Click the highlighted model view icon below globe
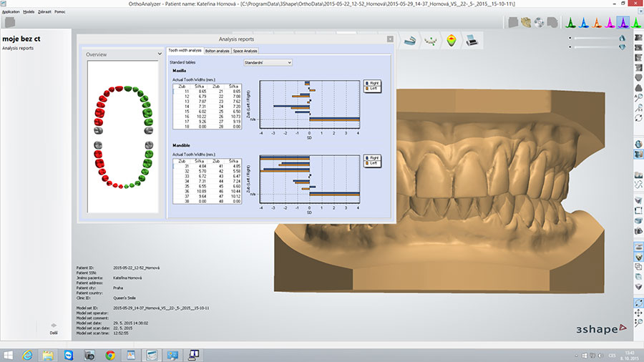The height and width of the screenshot is (362, 644). point(639,155)
